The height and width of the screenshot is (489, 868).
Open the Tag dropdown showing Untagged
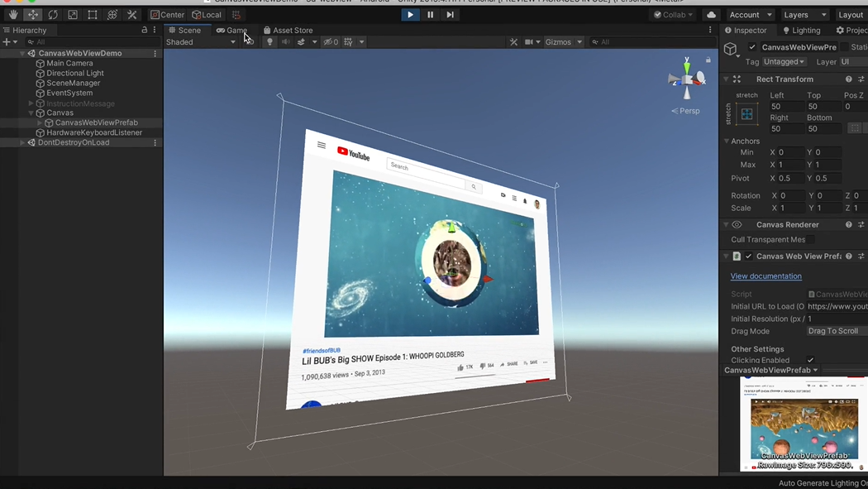pos(784,62)
